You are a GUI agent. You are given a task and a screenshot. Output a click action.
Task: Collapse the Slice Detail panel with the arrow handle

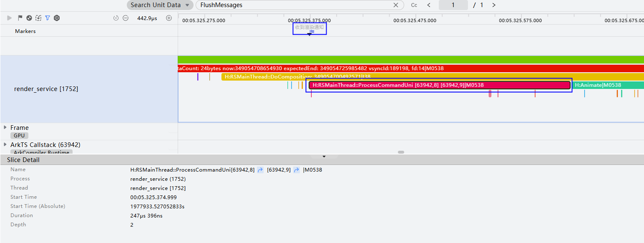324,157
